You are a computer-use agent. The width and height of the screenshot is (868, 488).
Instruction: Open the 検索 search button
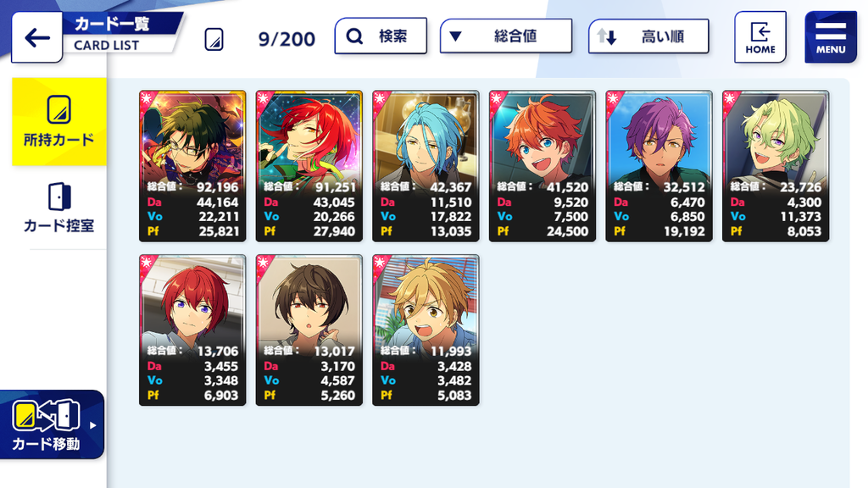[x=381, y=36]
